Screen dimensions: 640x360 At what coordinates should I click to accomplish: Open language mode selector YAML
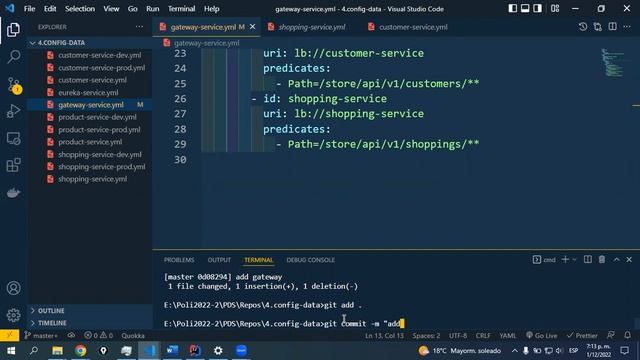pos(508,336)
